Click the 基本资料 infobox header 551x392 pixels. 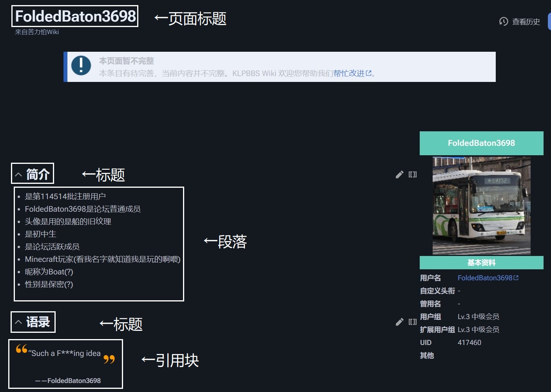pyautogui.click(x=482, y=263)
